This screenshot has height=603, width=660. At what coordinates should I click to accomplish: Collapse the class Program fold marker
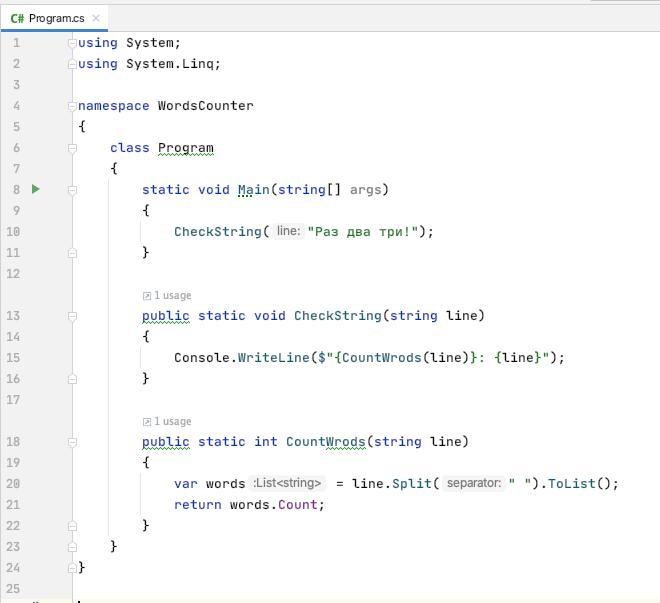[x=72, y=148]
